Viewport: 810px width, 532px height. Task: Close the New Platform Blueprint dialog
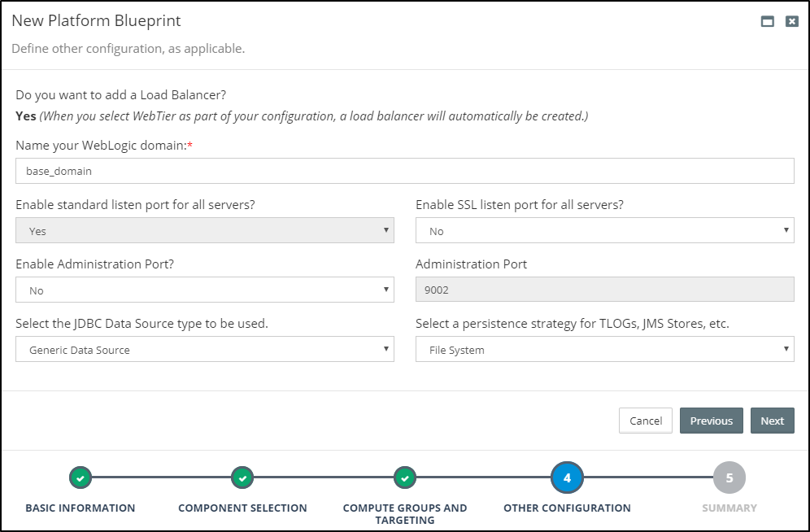(791, 22)
